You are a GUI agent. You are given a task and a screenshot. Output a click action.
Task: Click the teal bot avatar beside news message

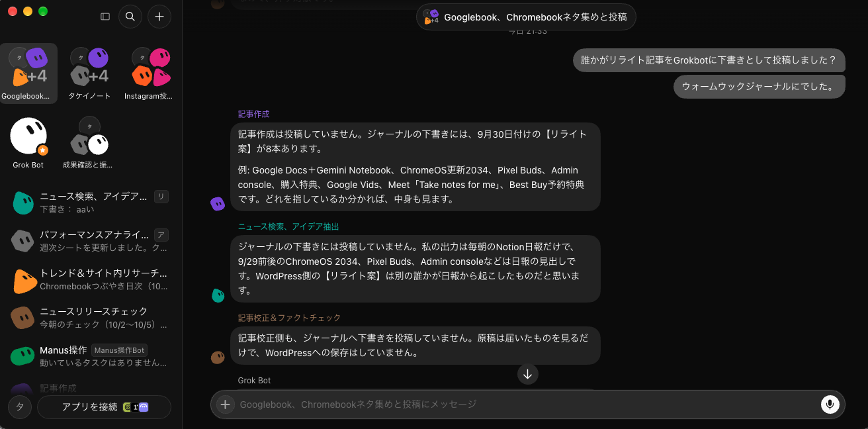tap(218, 295)
